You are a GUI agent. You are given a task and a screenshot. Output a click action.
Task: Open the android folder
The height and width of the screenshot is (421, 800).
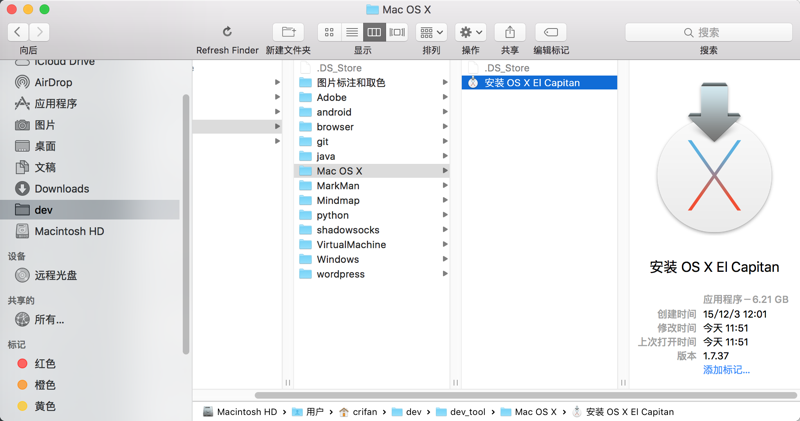pyautogui.click(x=372, y=112)
